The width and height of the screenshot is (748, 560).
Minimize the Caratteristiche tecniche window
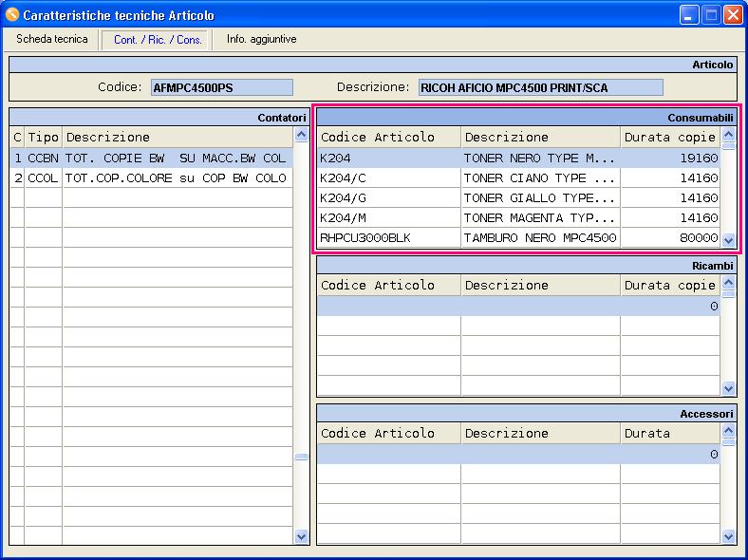(x=688, y=15)
